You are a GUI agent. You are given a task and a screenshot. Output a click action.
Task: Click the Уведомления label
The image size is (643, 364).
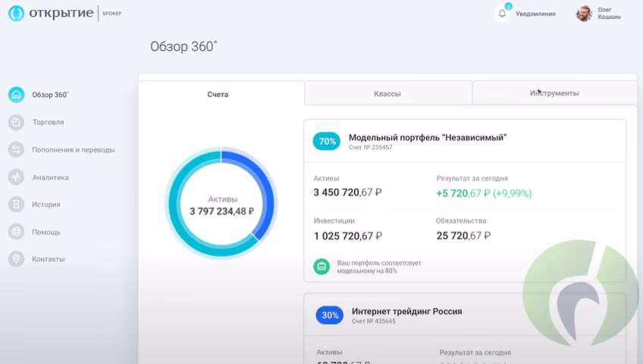(x=535, y=14)
